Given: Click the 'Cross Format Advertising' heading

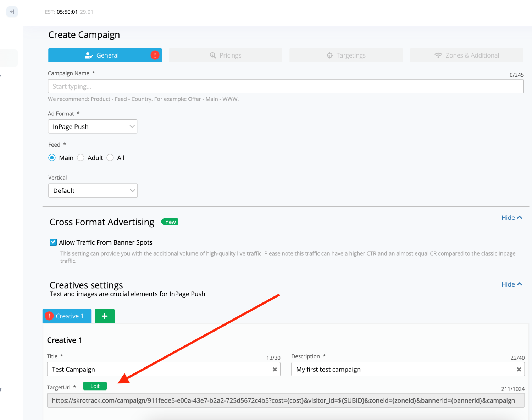Looking at the screenshot, I should tap(102, 222).
